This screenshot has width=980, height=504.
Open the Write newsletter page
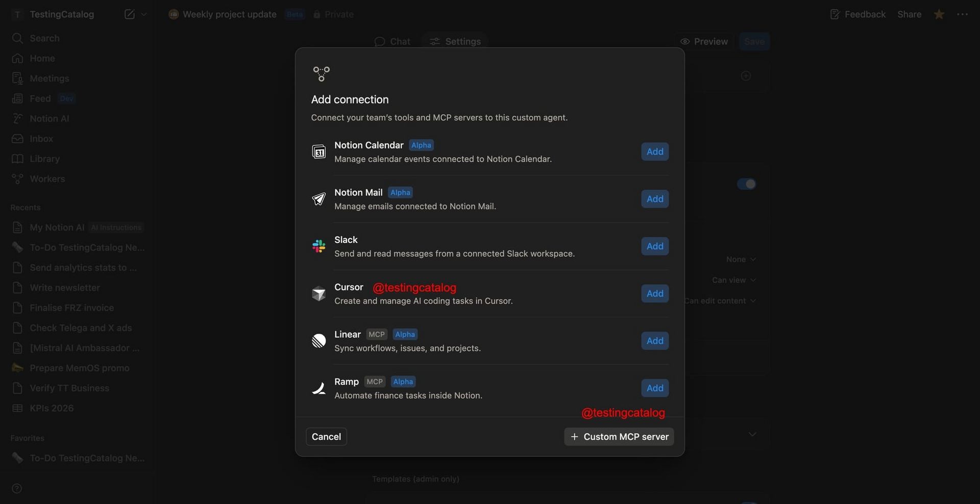(x=77, y=288)
